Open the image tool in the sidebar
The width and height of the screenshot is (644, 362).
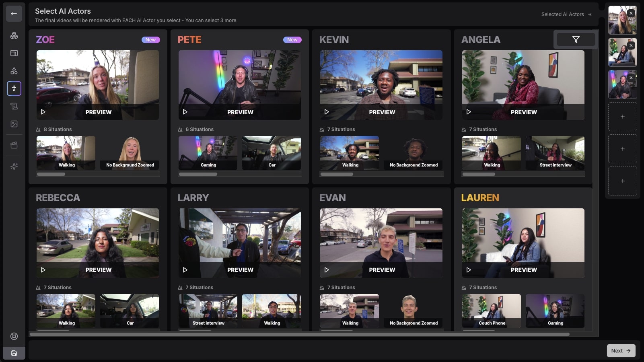click(x=14, y=123)
